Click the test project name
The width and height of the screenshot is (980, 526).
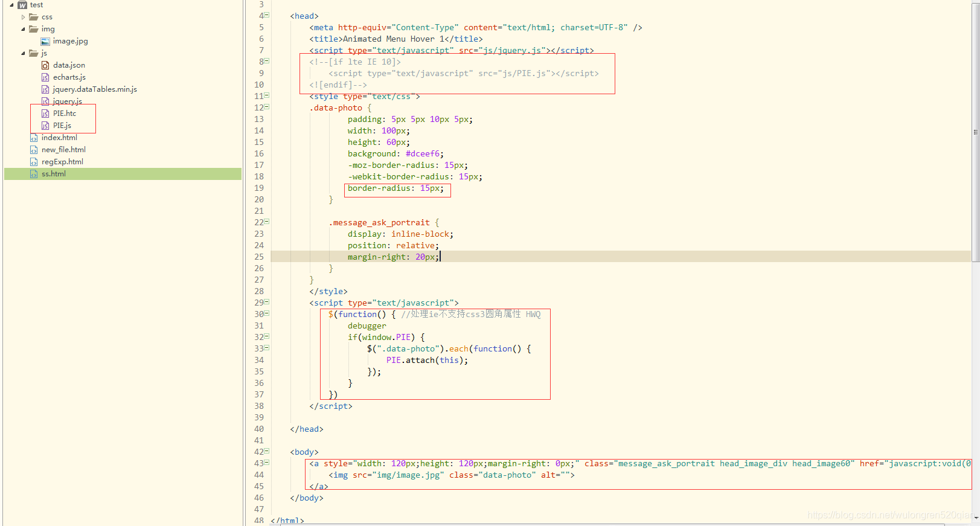click(36, 5)
